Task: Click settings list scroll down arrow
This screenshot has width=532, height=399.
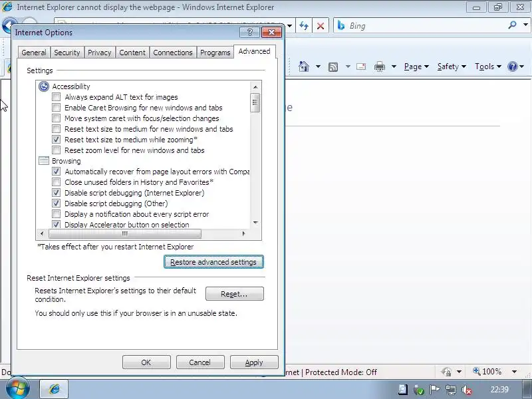Action: (x=255, y=223)
